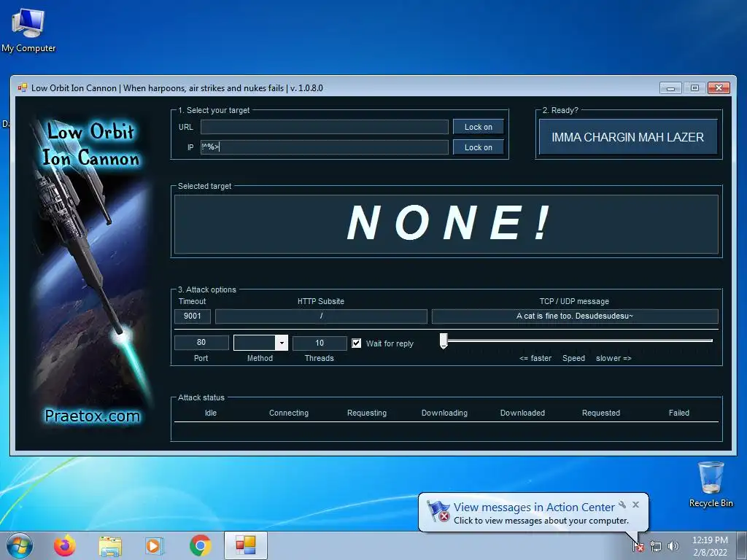
Task: Open Windows Explorer from the taskbar
Action: click(110, 546)
